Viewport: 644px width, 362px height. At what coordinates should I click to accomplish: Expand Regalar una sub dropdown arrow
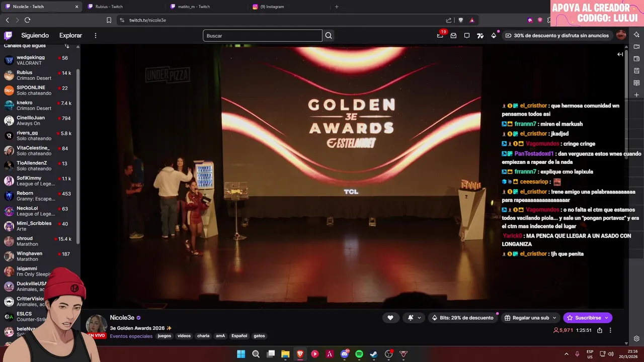click(554, 318)
